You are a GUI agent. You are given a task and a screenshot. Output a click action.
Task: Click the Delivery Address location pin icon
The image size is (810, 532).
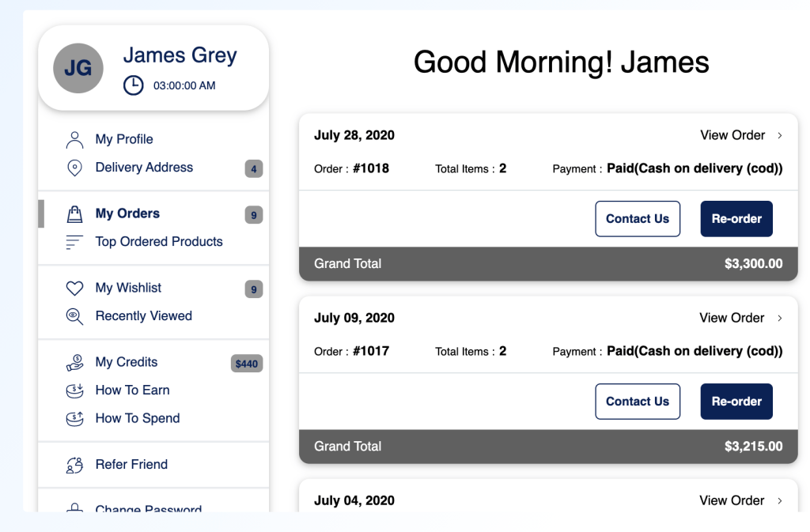point(74,168)
